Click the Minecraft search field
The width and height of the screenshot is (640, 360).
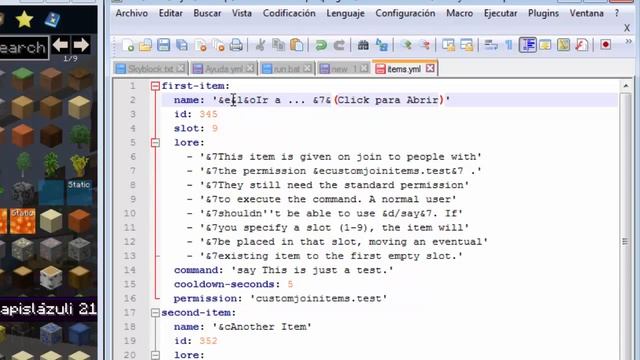pos(24,48)
